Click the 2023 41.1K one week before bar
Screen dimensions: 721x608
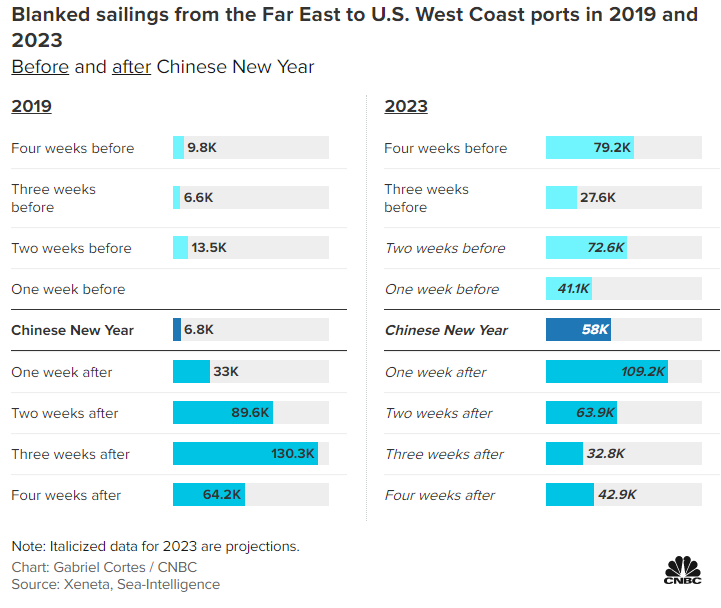(x=568, y=289)
